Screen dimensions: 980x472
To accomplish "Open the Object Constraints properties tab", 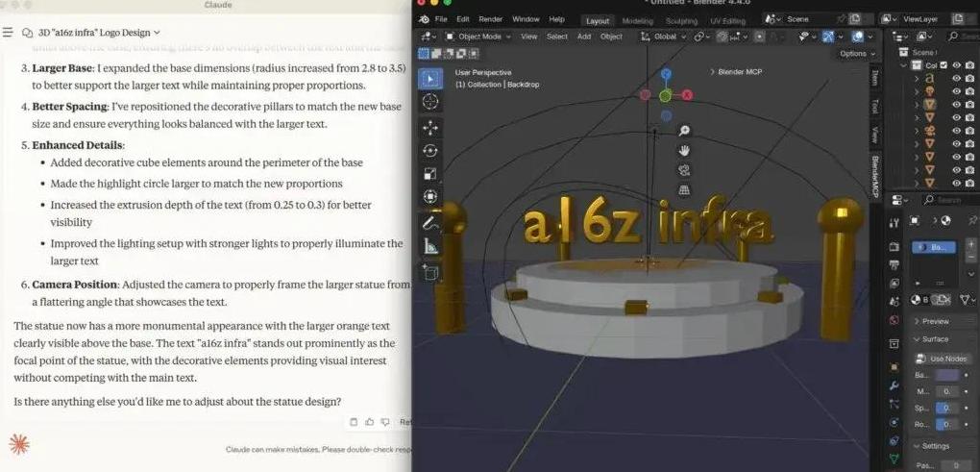I will (x=894, y=440).
